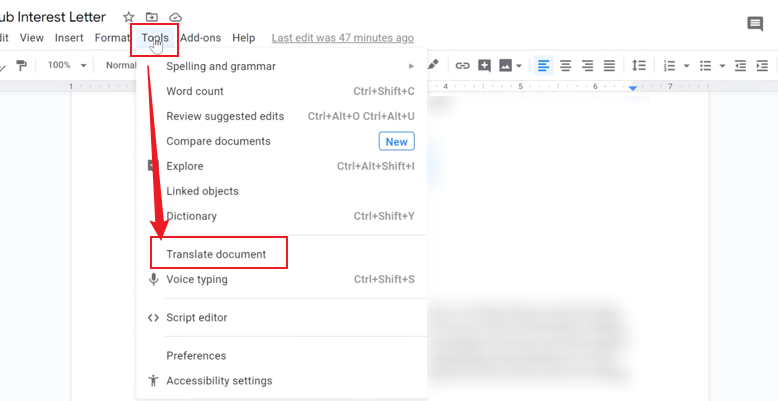Open the last edit history link
This screenshot has width=778, height=401.
343,38
